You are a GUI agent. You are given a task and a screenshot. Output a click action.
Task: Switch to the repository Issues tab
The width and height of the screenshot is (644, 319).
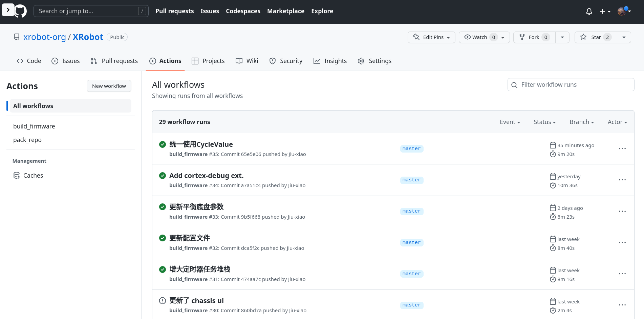click(66, 61)
